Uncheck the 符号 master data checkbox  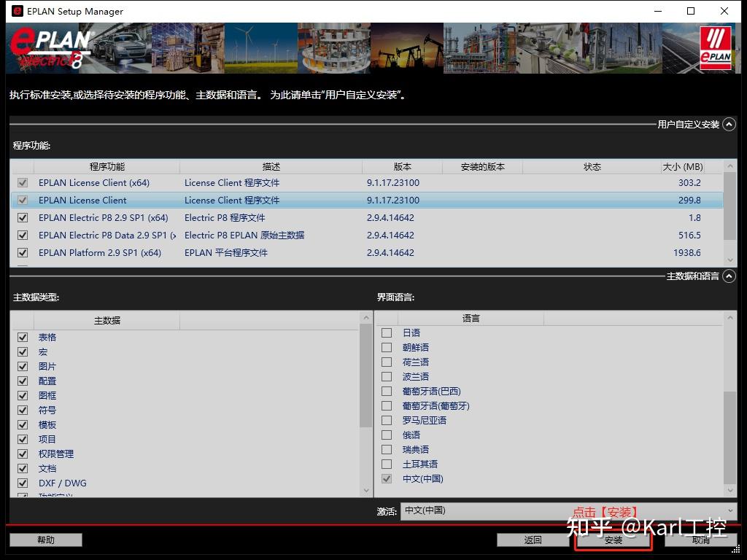click(x=23, y=410)
